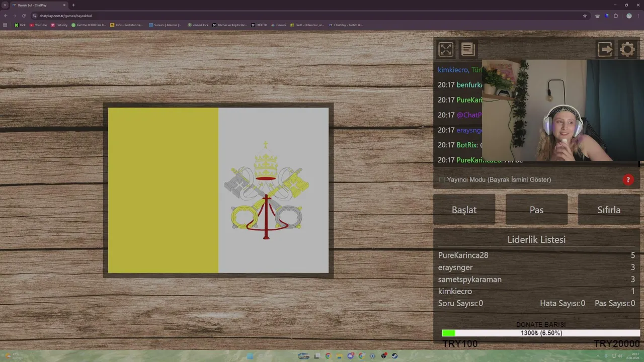Open the game settings gear icon

point(627,49)
